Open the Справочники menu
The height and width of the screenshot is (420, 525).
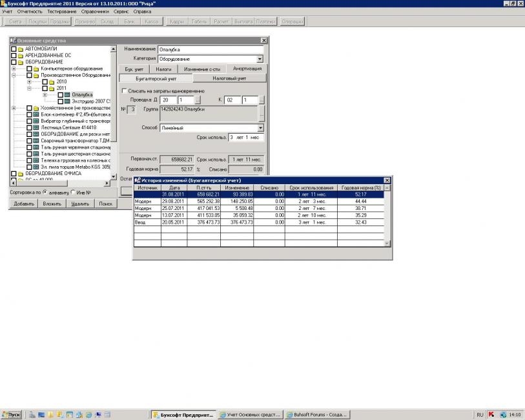(94, 12)
